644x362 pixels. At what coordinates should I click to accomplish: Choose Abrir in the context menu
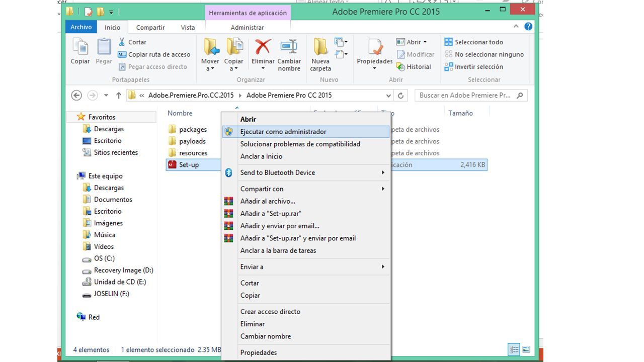306,119
